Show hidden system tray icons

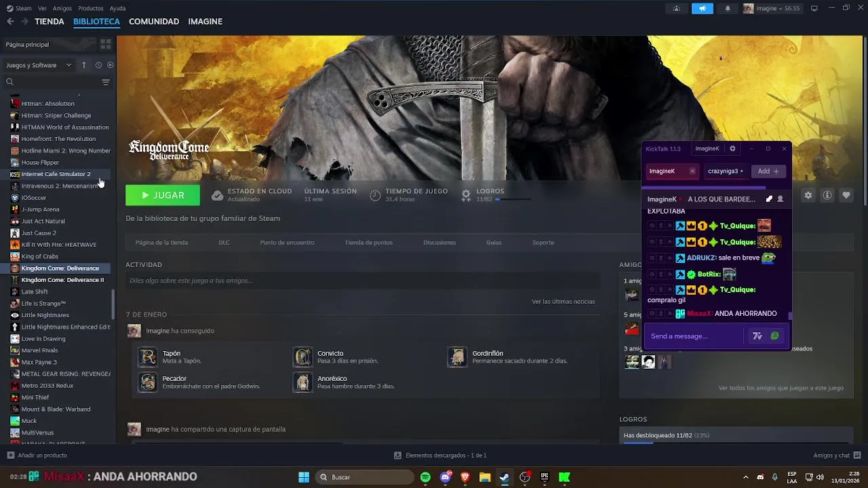(x=746, y=477)
